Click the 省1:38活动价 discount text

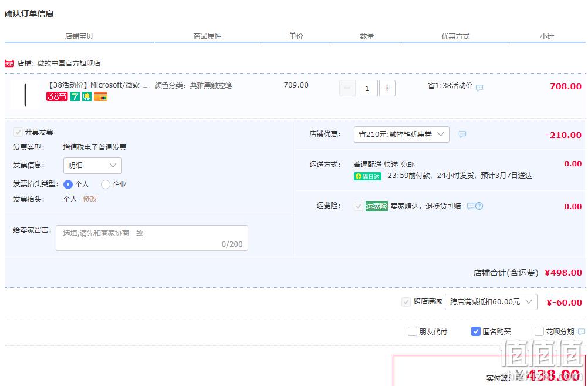pos(450,86)
